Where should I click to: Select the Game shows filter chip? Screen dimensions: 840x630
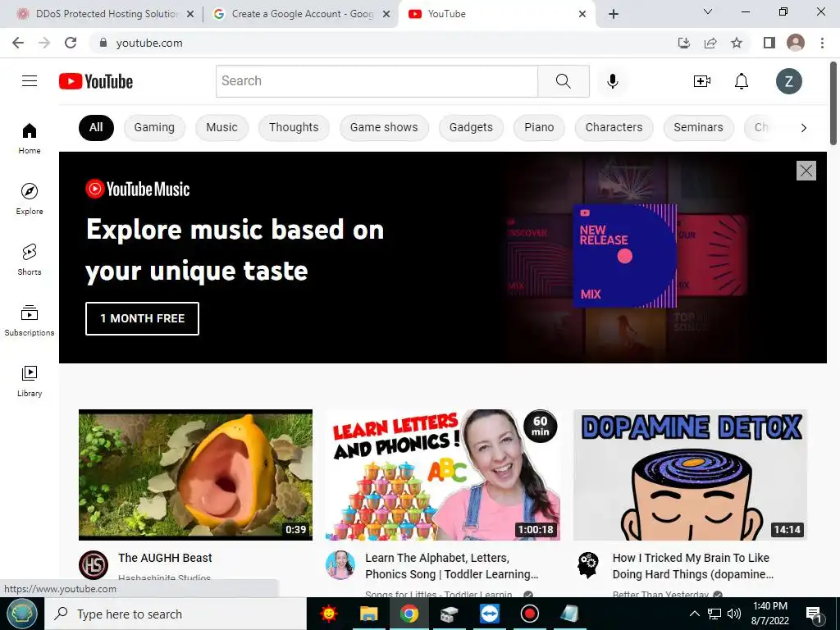[384, 127]
